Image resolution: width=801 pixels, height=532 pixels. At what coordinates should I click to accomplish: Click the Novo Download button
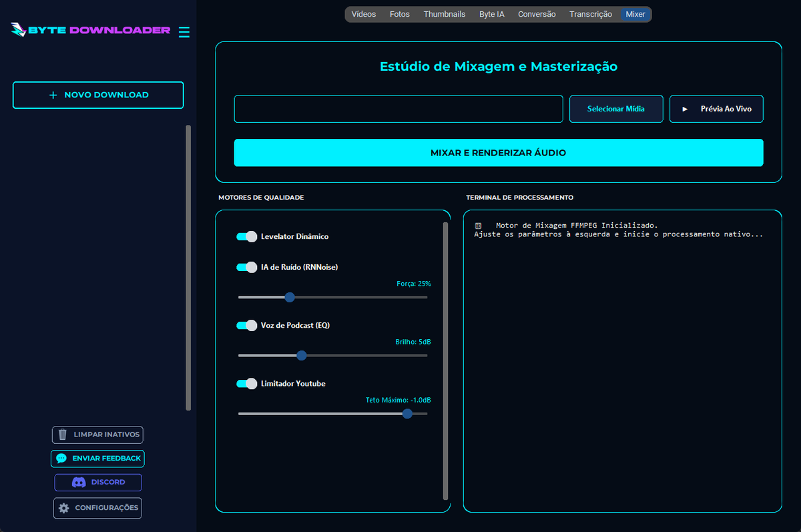coord(98,95)
